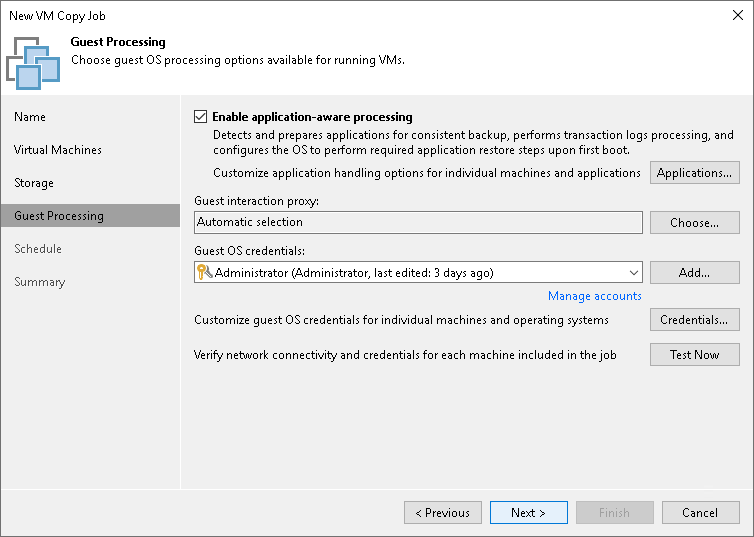This screenshot has width=754, height=537.
Task: Go to the Virtual Machines step
Action: pos(58,150)
